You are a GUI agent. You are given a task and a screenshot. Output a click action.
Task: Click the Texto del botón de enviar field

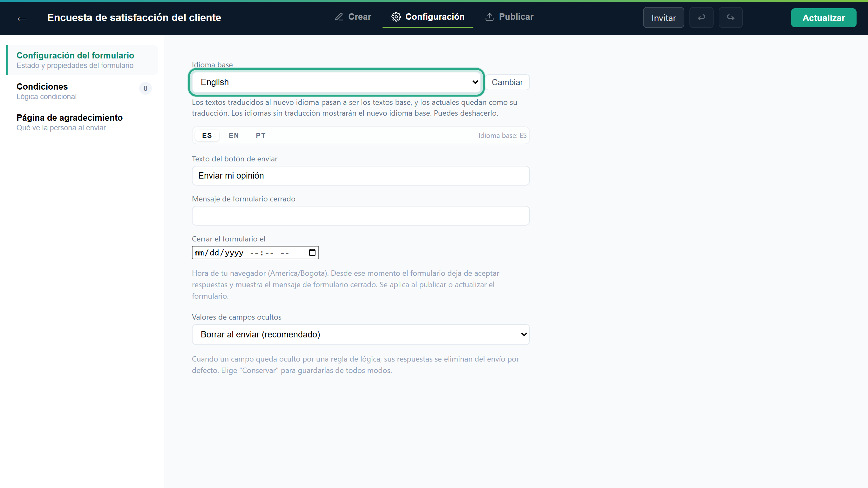[361, 176]
